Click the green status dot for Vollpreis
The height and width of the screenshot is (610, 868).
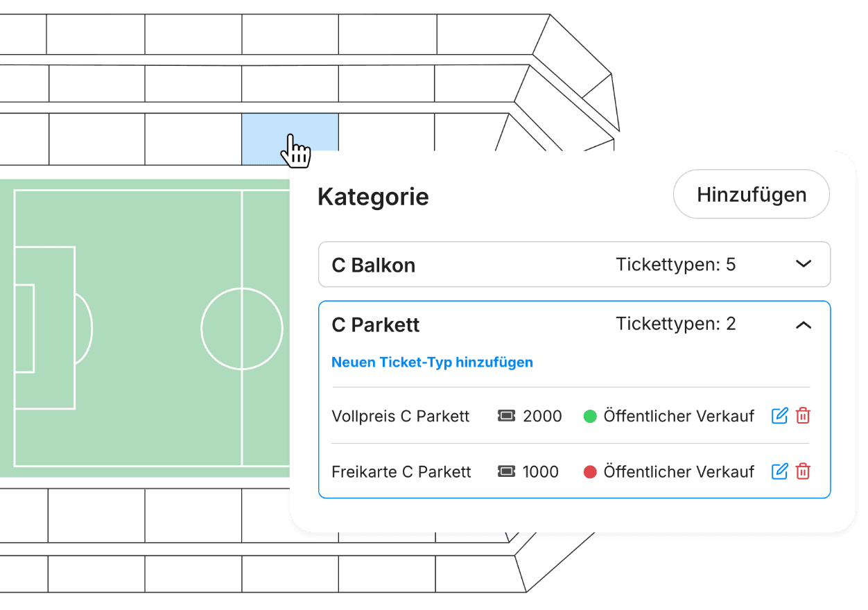(590, 417)
